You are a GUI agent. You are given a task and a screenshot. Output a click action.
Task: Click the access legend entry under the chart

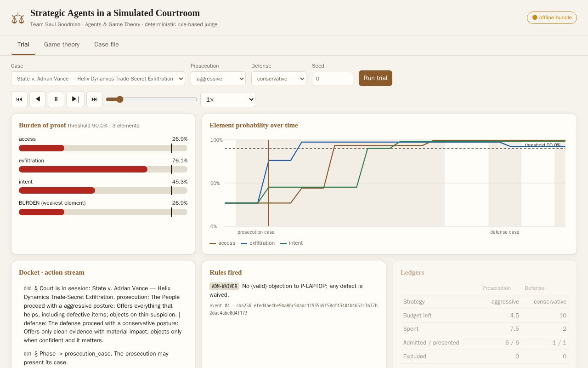[222, 243]
